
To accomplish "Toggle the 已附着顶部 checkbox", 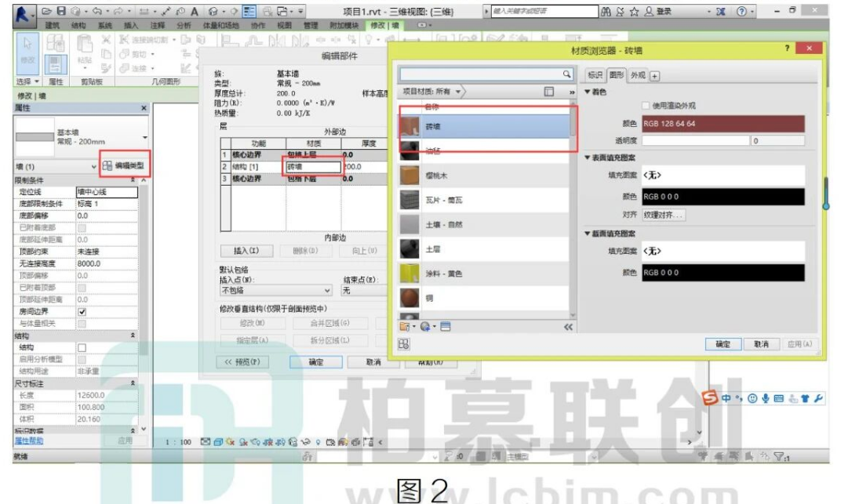I will coord(82,288).
